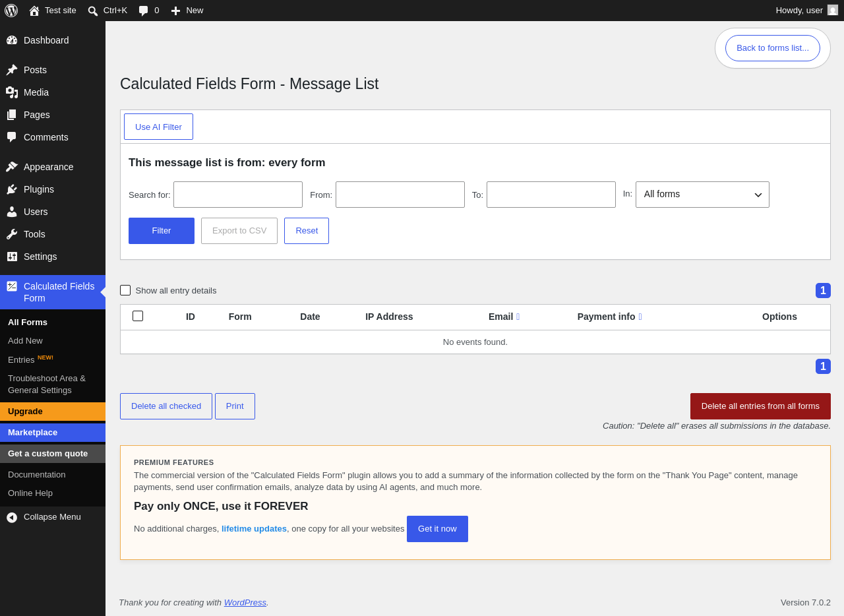Focus the To date input field

551,195
